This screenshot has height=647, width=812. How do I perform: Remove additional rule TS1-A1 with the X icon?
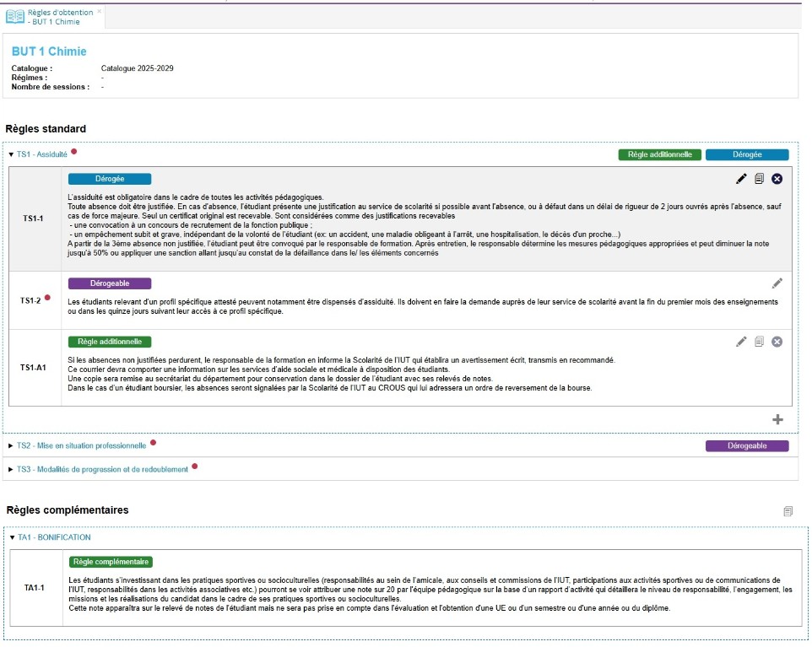(777, 342)
